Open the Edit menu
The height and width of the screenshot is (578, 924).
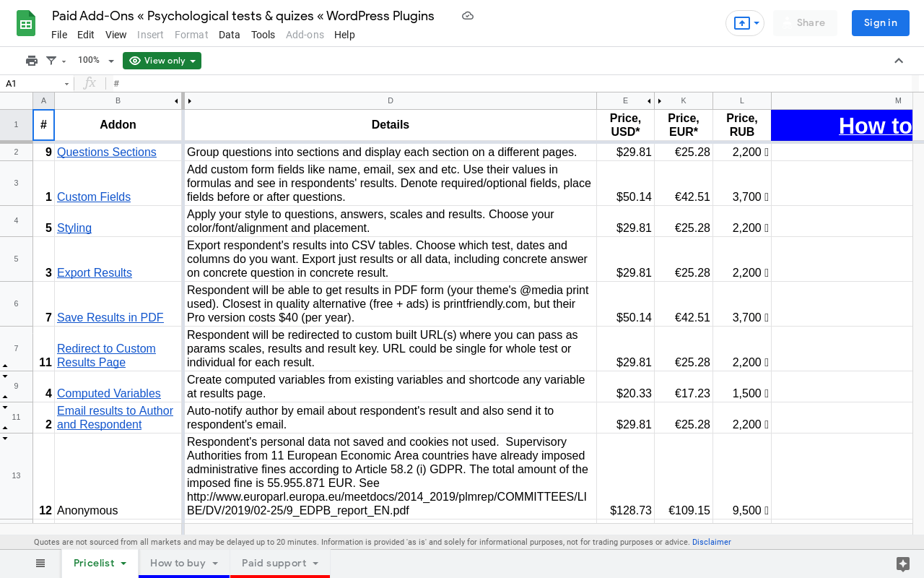coord(86,35)
